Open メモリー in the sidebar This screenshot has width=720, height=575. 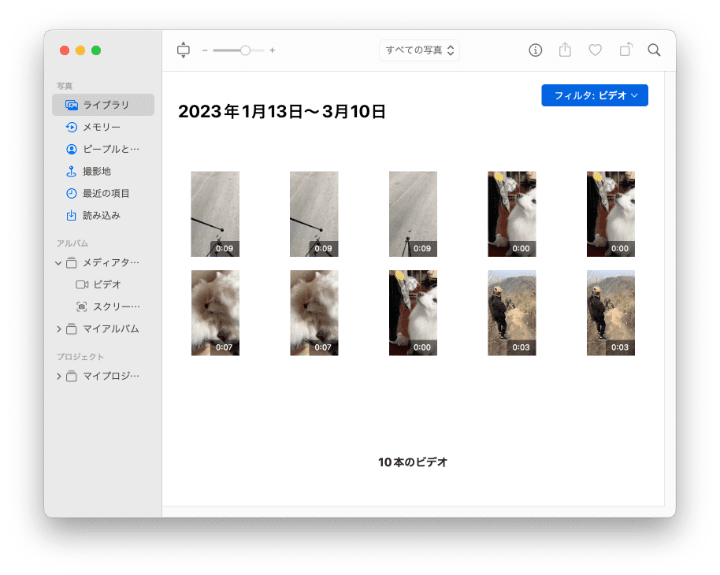103,127
